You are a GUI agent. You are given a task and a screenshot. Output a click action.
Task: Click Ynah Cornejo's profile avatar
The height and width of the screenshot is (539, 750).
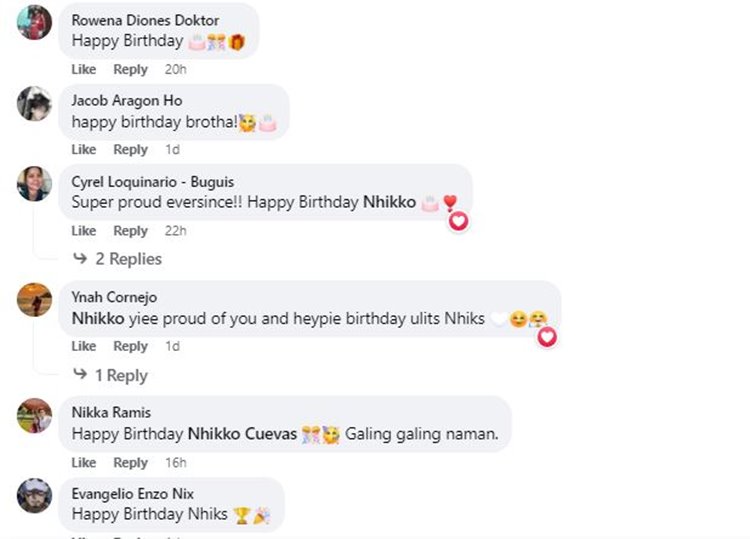click(x=34, y=299)
